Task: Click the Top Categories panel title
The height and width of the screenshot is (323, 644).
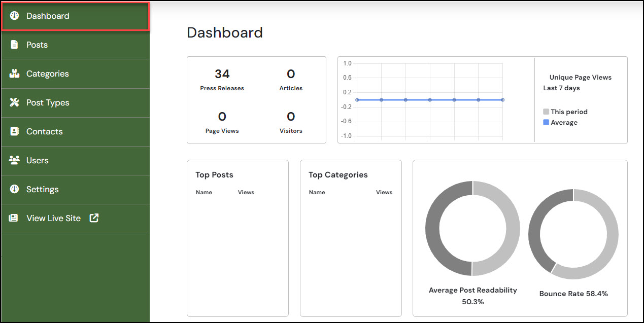Action: 338,174
